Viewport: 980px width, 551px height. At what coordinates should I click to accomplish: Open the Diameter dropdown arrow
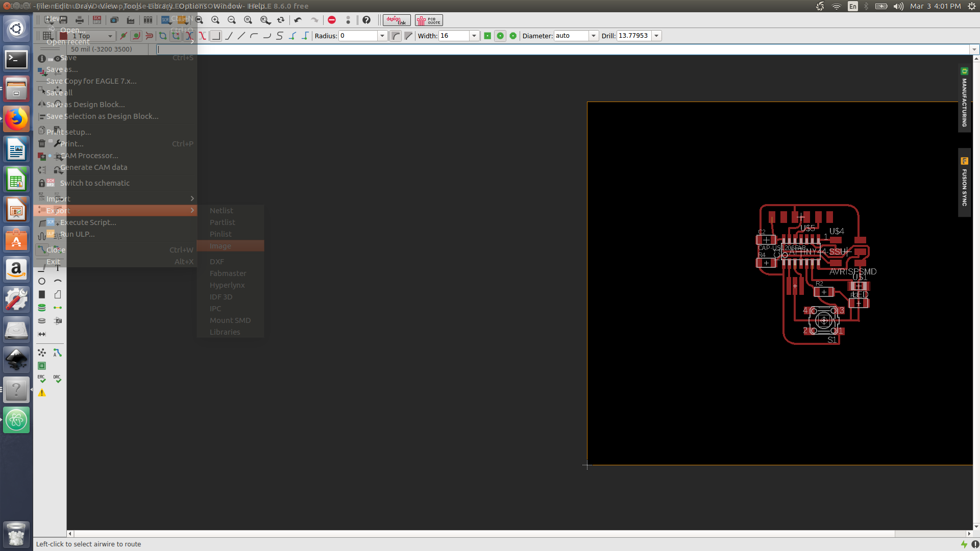(594, 36)
